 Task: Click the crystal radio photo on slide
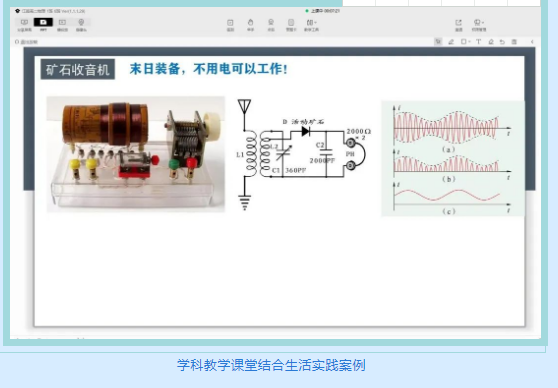(x=136, y=154)
